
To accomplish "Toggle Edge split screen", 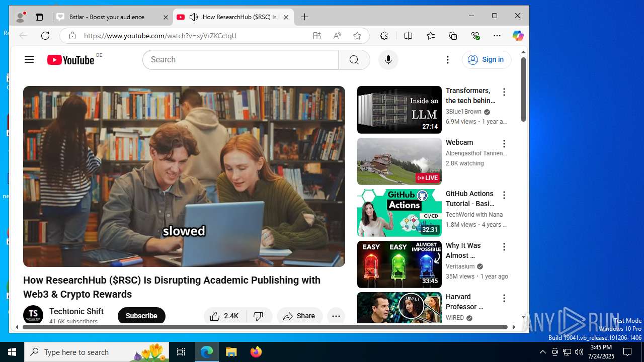I will 409,36.
